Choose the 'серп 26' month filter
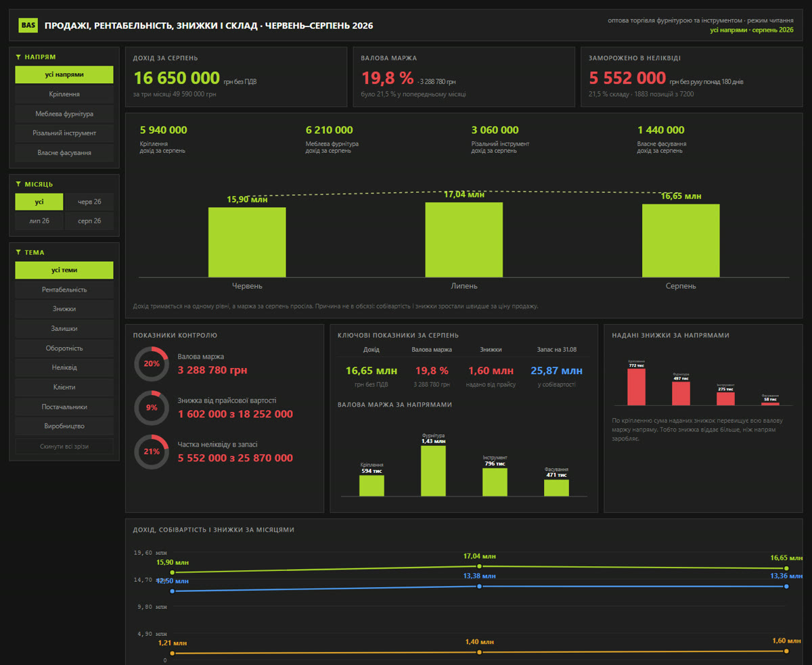 89,221
